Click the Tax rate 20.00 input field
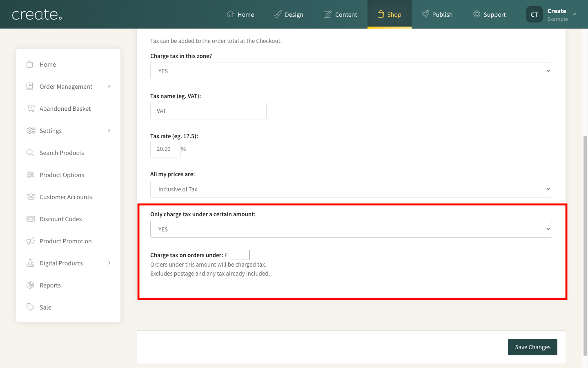This screenshot has width=588, height=368. point(165,149)
